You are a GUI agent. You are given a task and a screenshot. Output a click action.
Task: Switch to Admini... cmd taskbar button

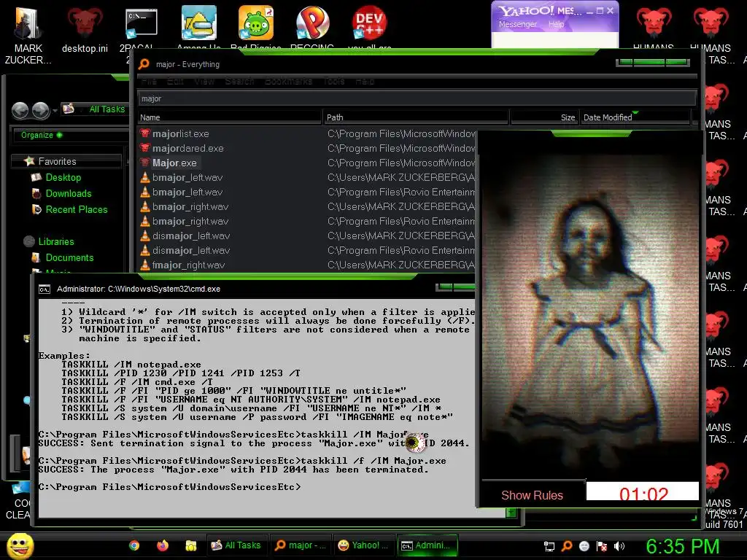pos(427,545)
